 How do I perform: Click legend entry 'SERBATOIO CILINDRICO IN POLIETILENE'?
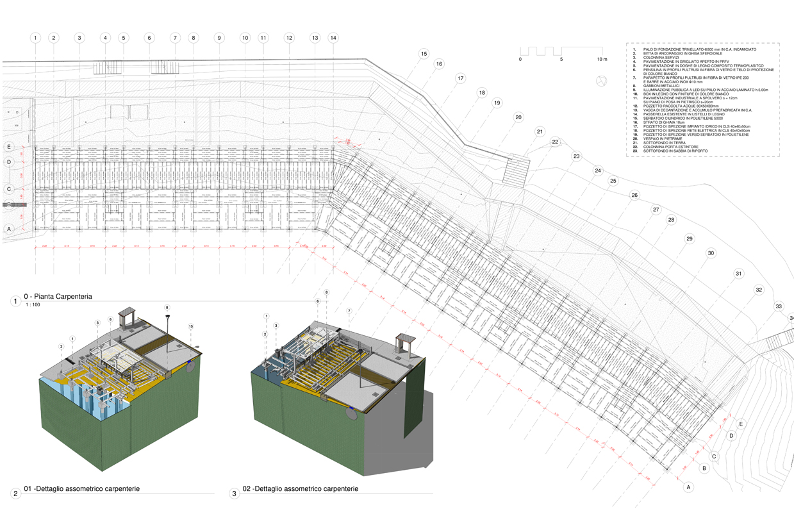[x=682, y=118]
